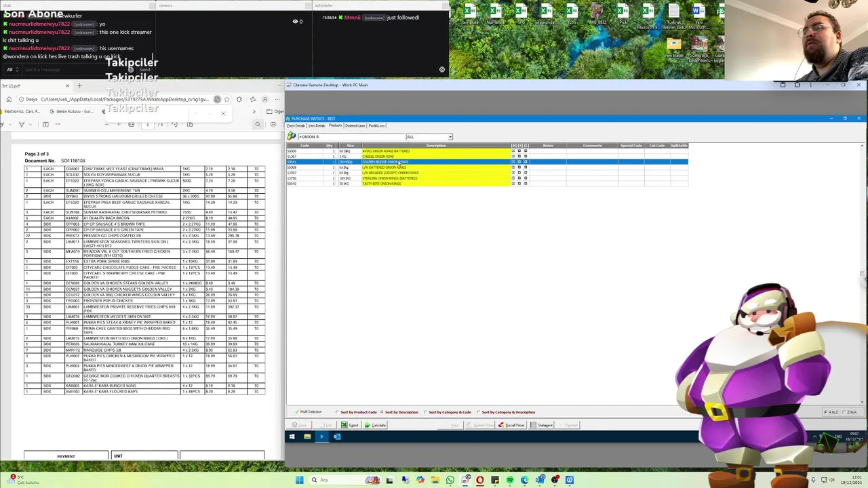Open the Deleted Lines tab

[355, 125]
